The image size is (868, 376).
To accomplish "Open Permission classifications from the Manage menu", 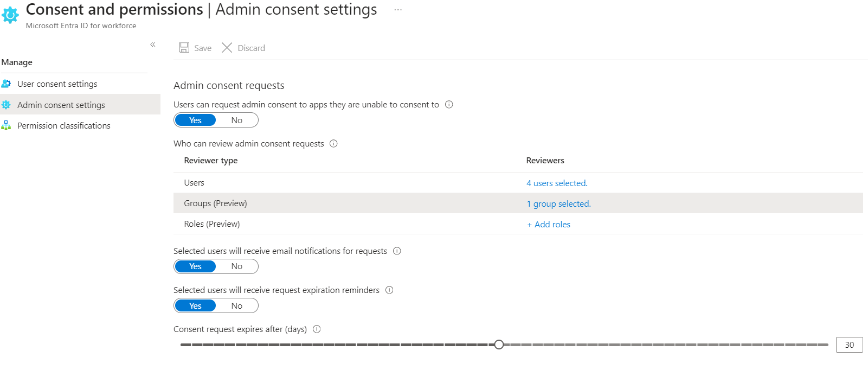I will [x=63, y=125].
